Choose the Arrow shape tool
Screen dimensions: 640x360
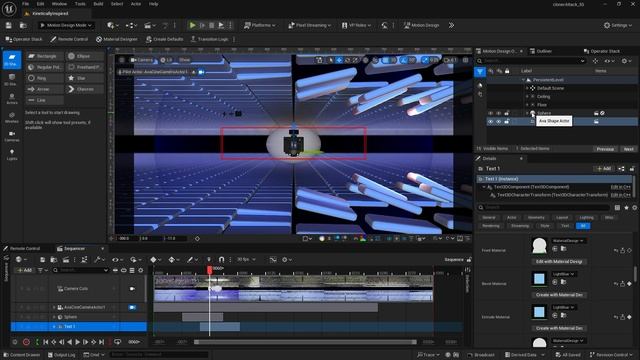(45, 89)
